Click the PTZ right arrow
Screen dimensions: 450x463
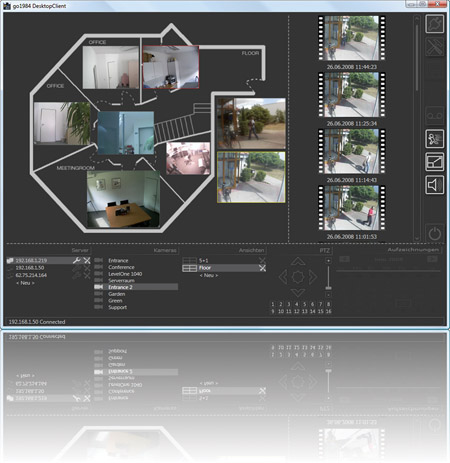point(313,277)
